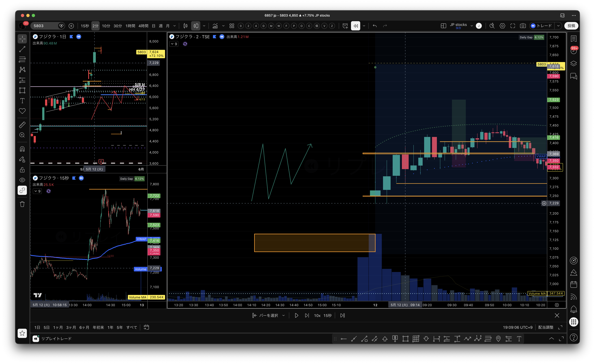Screen dimensions: 595x364
Task: Take a chart snapshot with camera icon
Action: (523, 26)
